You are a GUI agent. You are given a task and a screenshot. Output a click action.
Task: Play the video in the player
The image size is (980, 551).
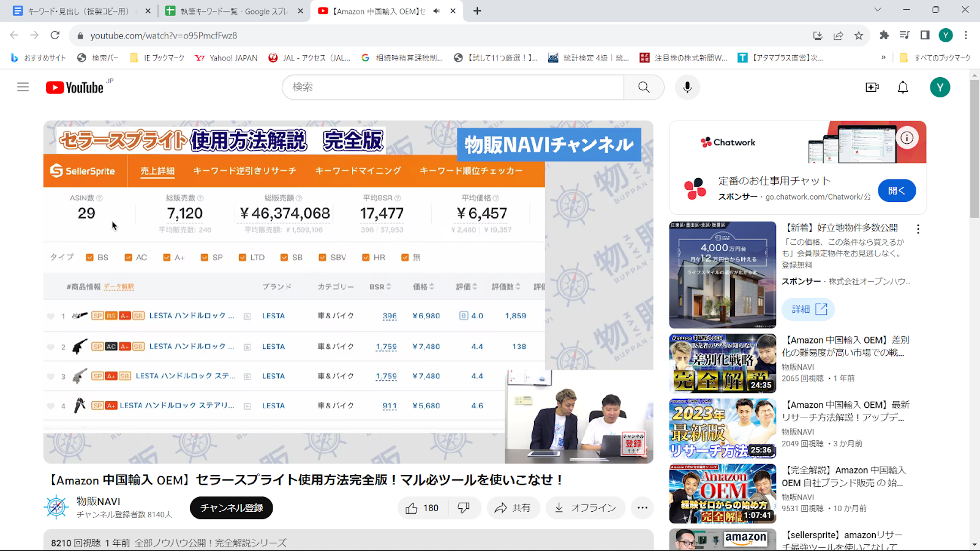pos(348,291)
